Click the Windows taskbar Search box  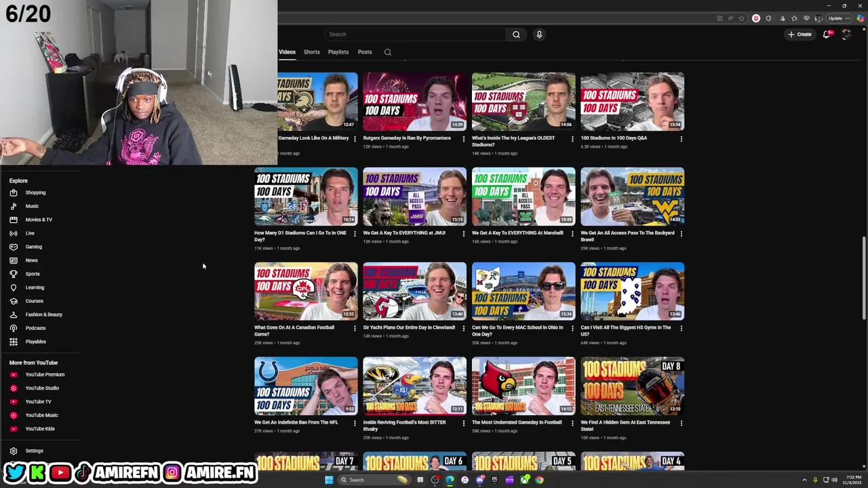point(375,480)
